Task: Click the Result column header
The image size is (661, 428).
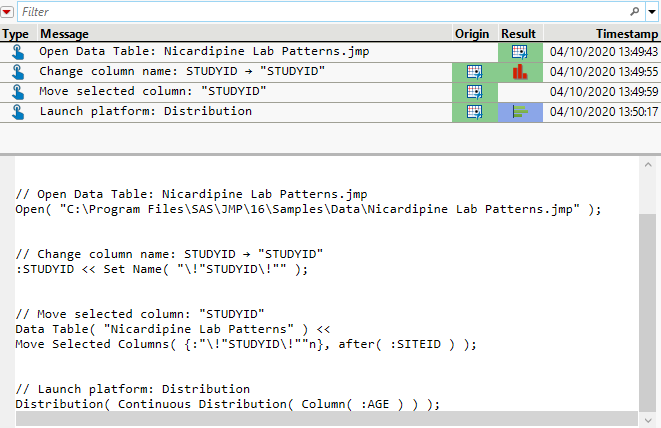Action: click(x=519, y=34)
